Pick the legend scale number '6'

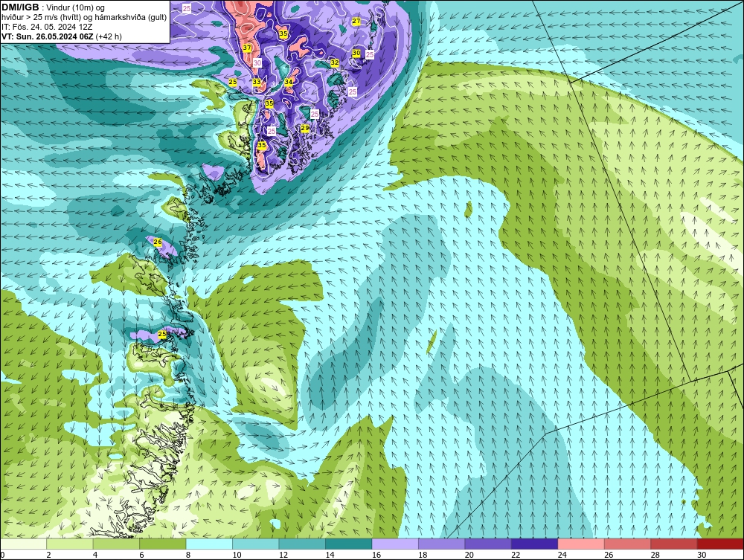[142, 555]
